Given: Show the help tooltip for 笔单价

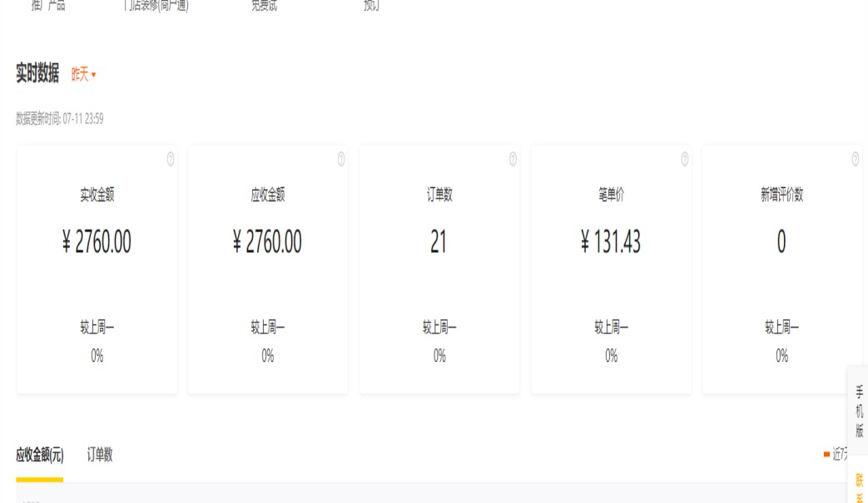Looking at the screenshot, I should coord(684,159).
